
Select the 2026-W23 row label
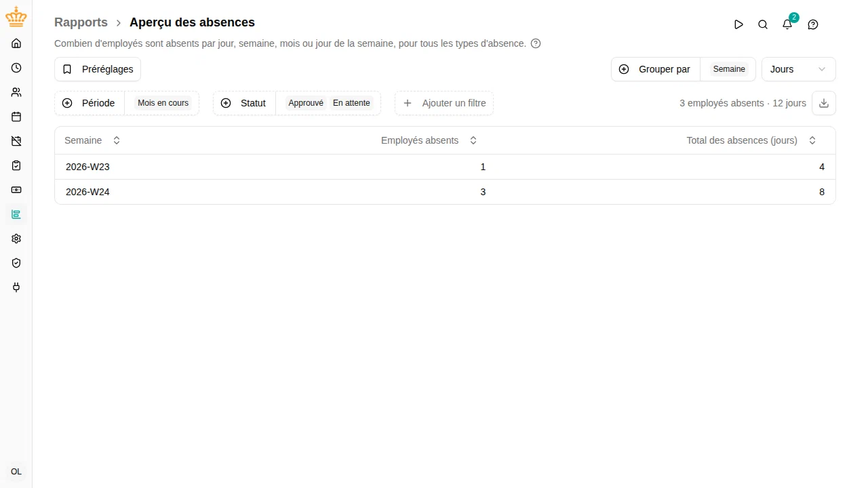[87, 167]
